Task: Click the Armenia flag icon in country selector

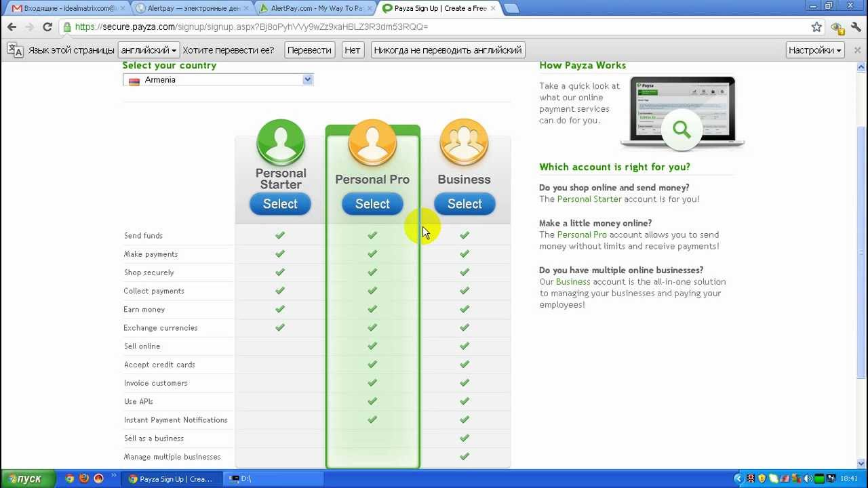Action: 134,81
